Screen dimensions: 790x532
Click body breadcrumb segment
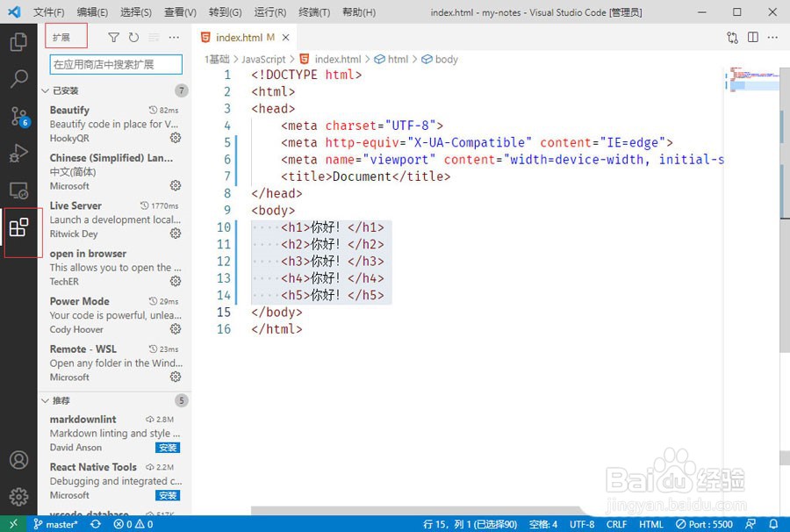coord(440,60)
